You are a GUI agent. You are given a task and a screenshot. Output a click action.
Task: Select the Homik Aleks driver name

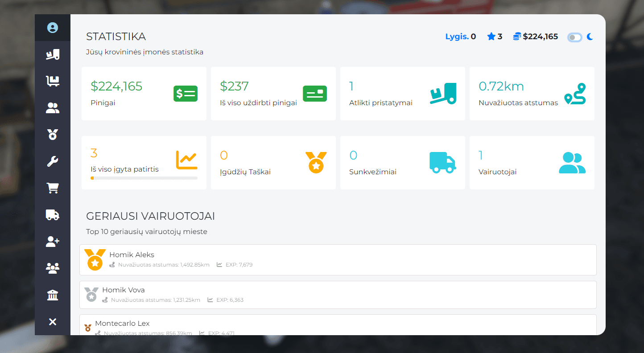tap(132, 254)
